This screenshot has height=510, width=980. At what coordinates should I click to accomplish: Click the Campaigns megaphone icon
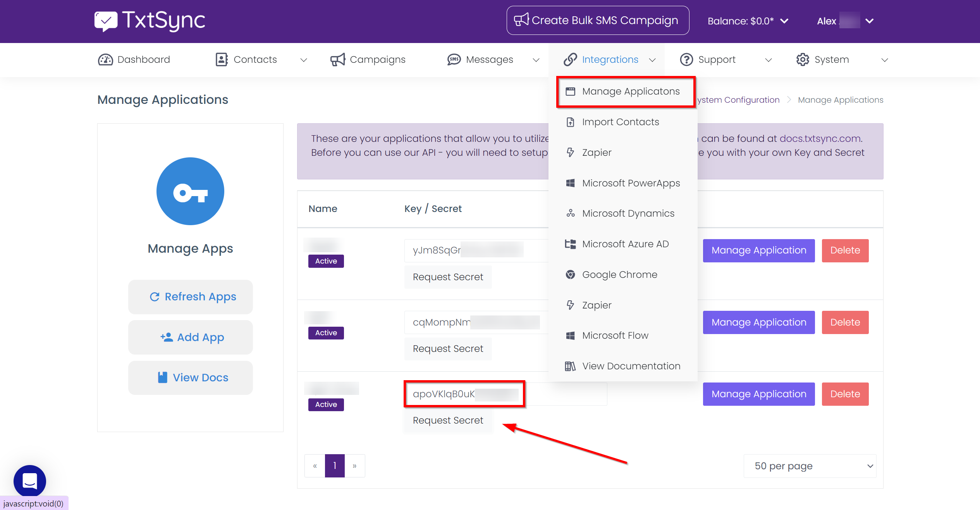pyautogui.click(x=338, y=60)
